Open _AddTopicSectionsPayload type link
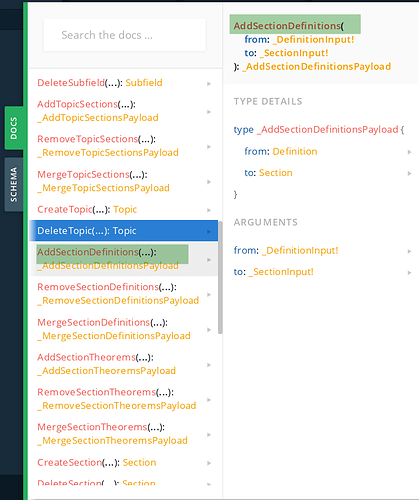 click(x=98, y=118)
